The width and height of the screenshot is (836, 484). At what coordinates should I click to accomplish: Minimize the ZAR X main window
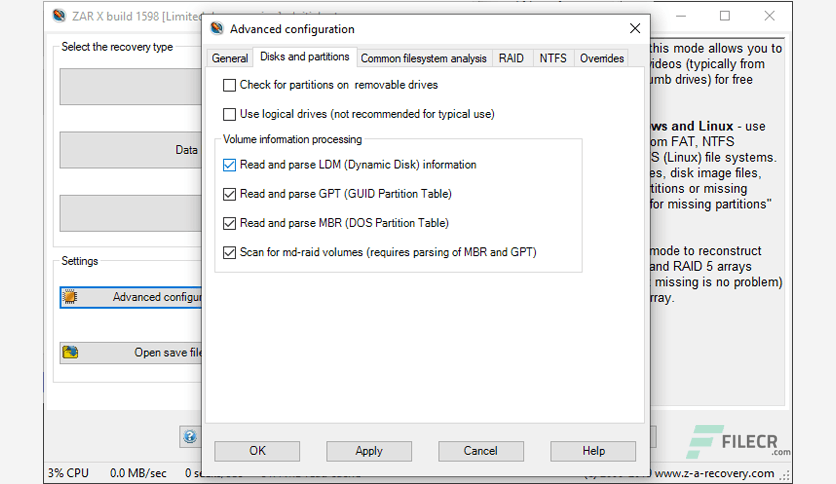pos(681,16)
